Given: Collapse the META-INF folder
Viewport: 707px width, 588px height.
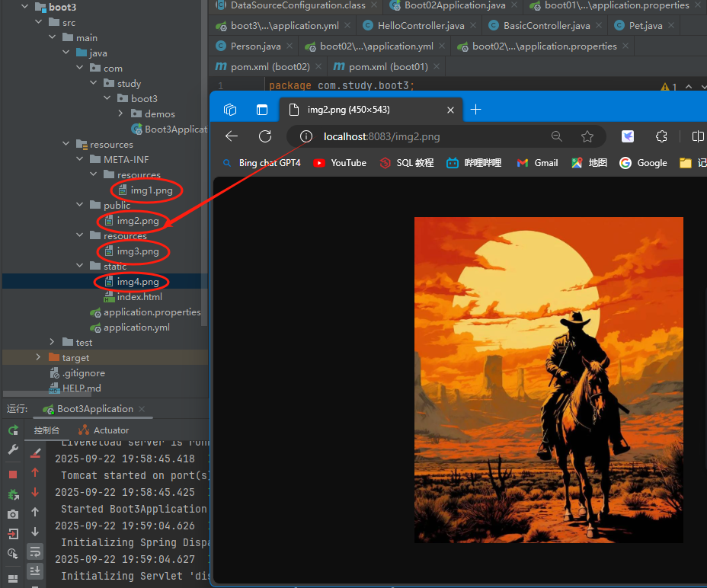Looking at the screenshot, I should (x=80, y=158).
